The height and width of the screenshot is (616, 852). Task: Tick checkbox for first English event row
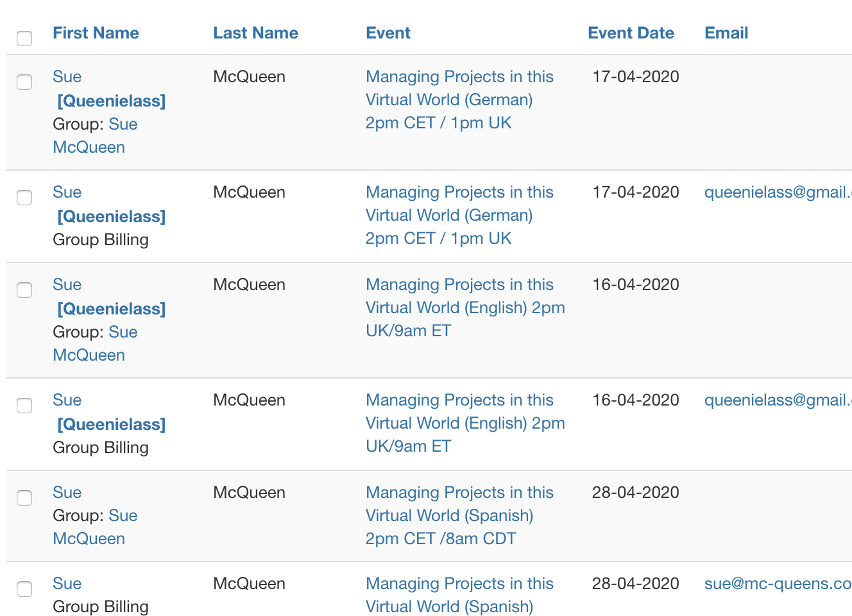pyautogui.click(x=24, y=290)
